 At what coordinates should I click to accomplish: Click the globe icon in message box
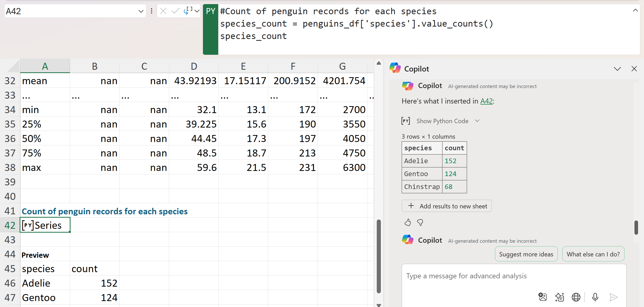coord(576,297)
